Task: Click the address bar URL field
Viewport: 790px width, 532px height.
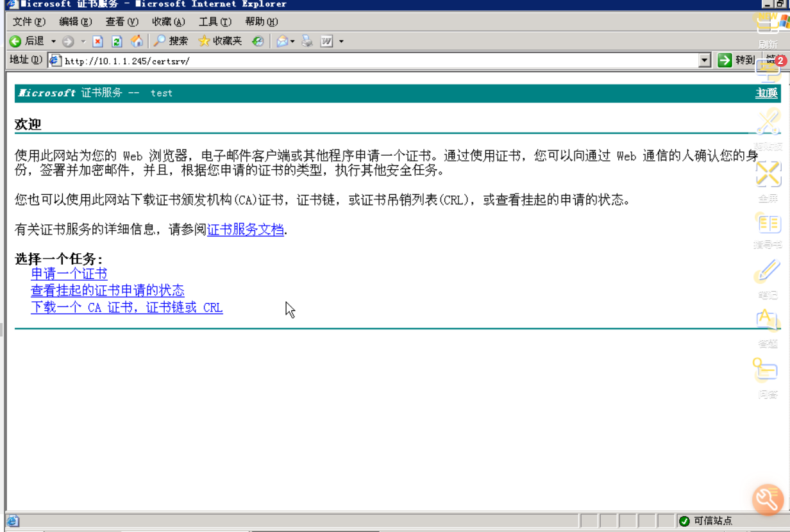Action: click(378, 61)
